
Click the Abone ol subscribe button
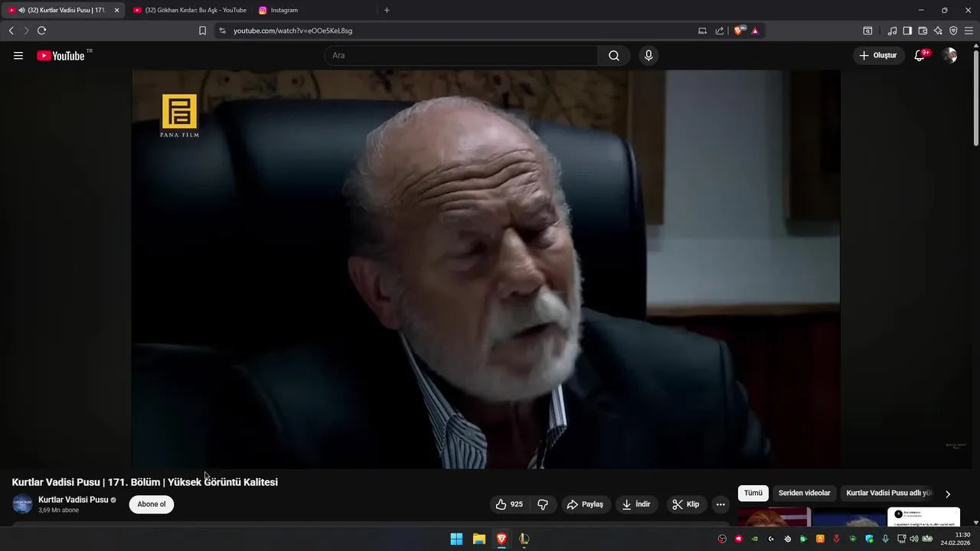click(152, 504)
